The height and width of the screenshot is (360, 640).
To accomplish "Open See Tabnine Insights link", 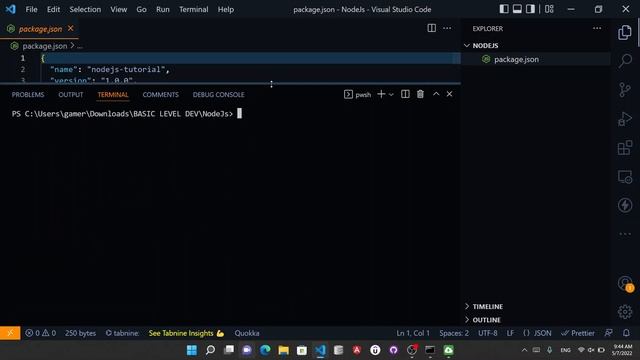I will click(x=186, y=333).
